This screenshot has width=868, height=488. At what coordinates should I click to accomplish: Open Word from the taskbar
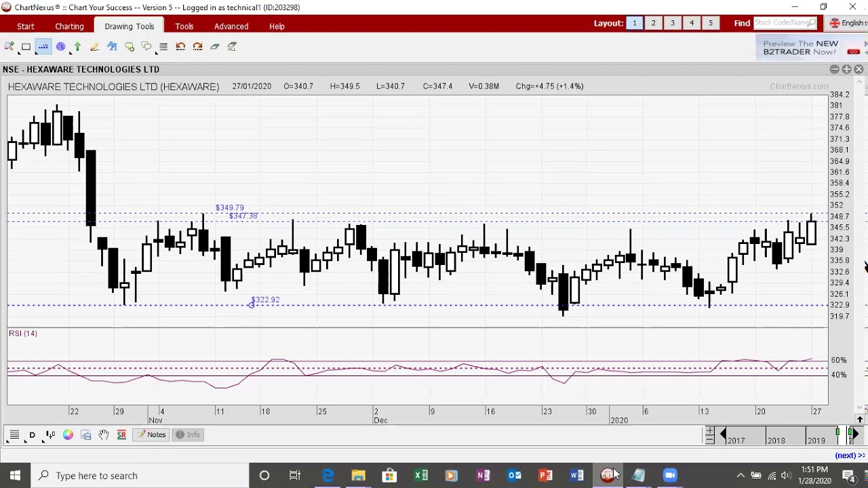coord(576,476)
